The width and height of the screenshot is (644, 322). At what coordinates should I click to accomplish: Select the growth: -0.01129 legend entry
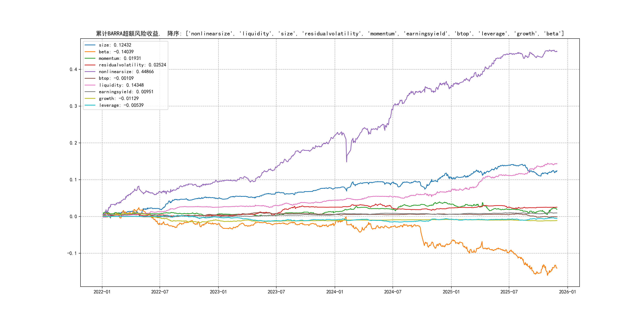point(118,99)
